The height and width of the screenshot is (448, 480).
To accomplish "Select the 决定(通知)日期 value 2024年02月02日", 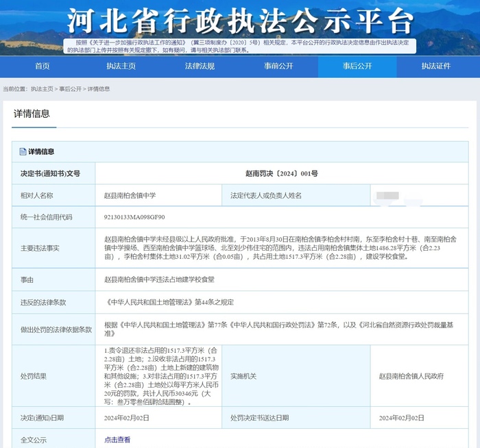I will 126,418.
